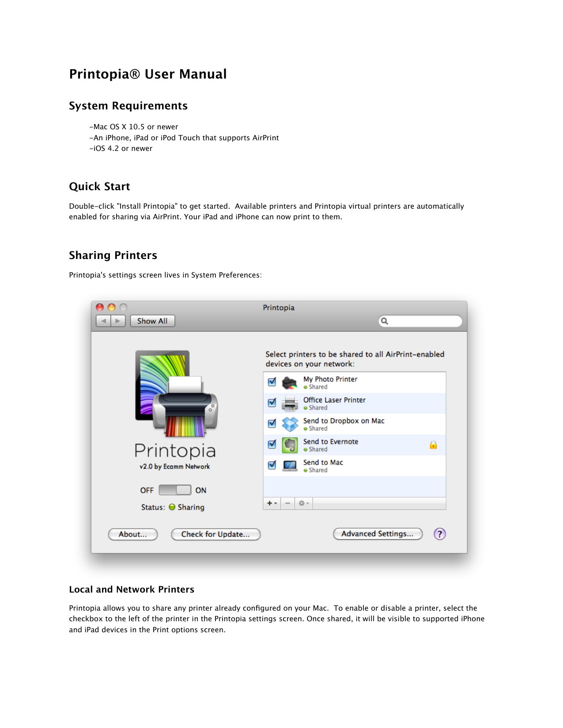Uncheck Send to Dropbox on Mac checkbox
This screenshot has height=728, width=563.
[x=272, y=423]
